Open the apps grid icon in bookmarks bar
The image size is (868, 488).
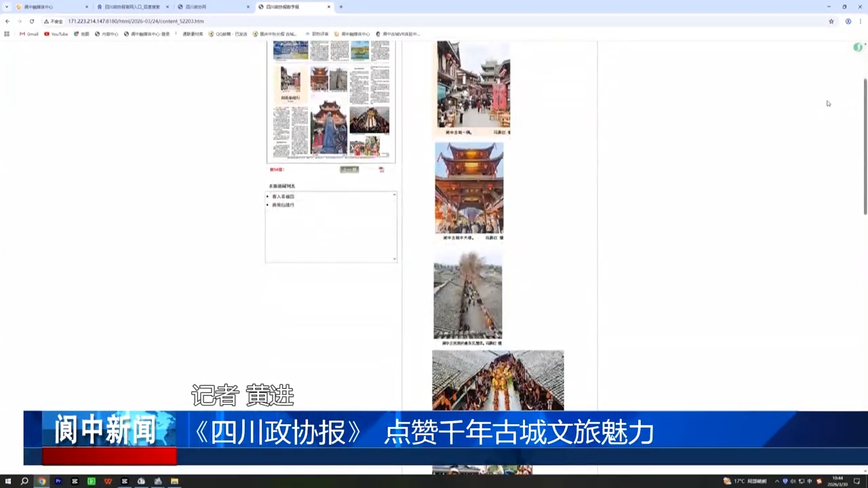(x=7, y=34)
